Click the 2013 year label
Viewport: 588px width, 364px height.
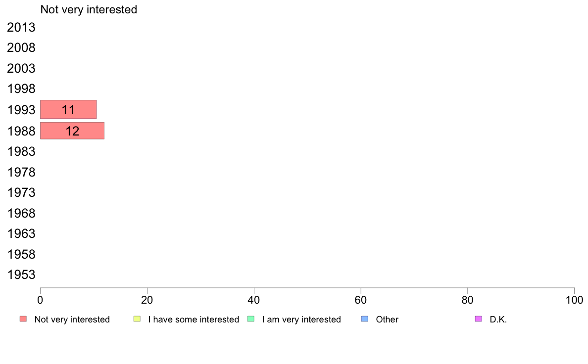21,28
